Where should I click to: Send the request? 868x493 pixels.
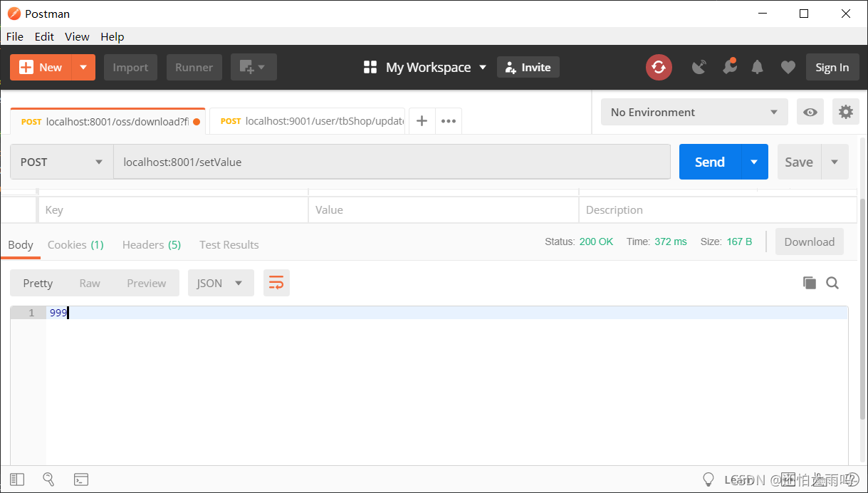711,162
